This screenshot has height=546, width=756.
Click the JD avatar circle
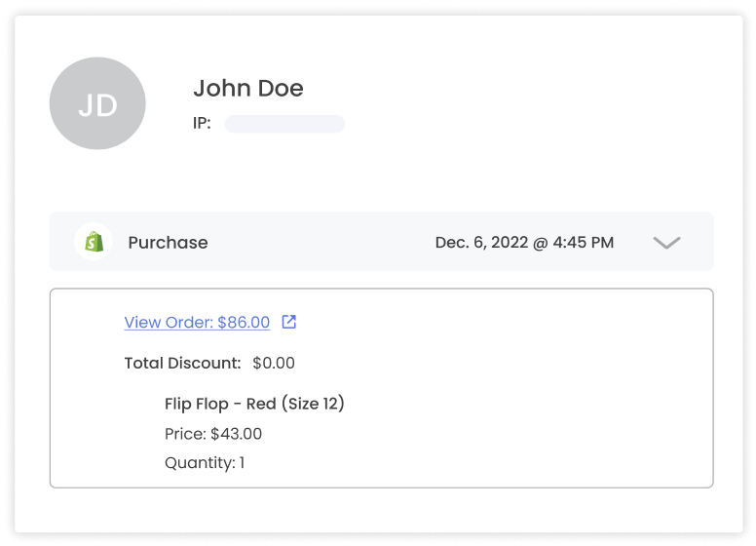coord(97,103)
